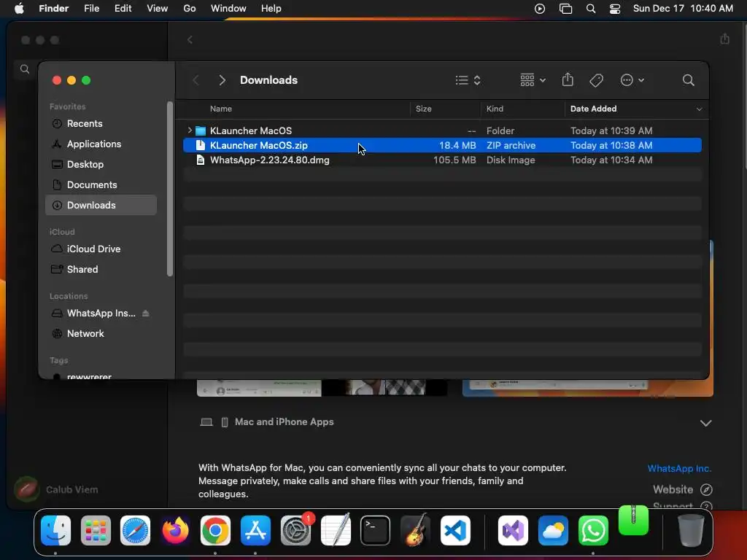Open the Help menu
This screenshot has width=747, height=560.
(x=271, y=9)
